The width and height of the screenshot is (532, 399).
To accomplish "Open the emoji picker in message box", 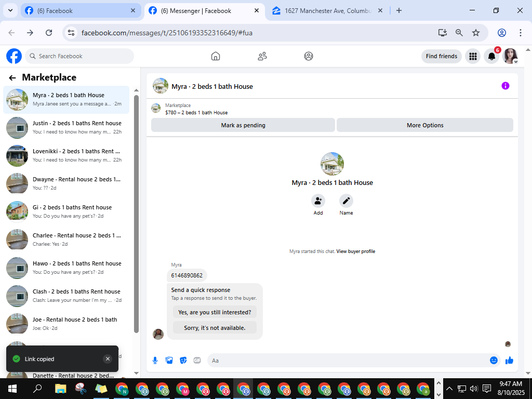I will (x=494, y=361).
